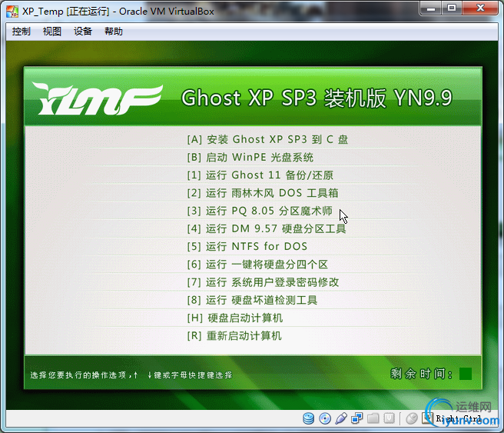Launch [4] 运行 DM 9.57 硬盘分区工具

tap(267, 228)
